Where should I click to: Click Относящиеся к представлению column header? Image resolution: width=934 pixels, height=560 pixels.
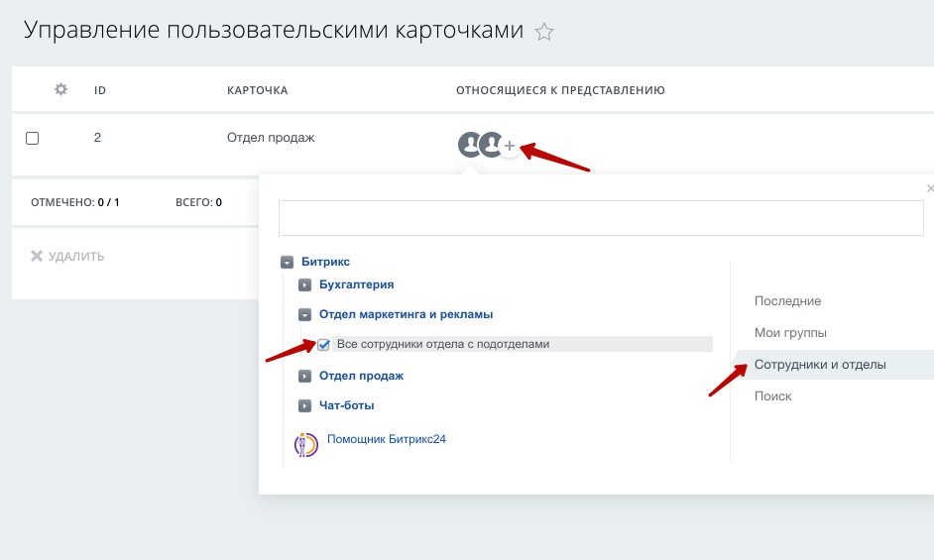[560, 90]
